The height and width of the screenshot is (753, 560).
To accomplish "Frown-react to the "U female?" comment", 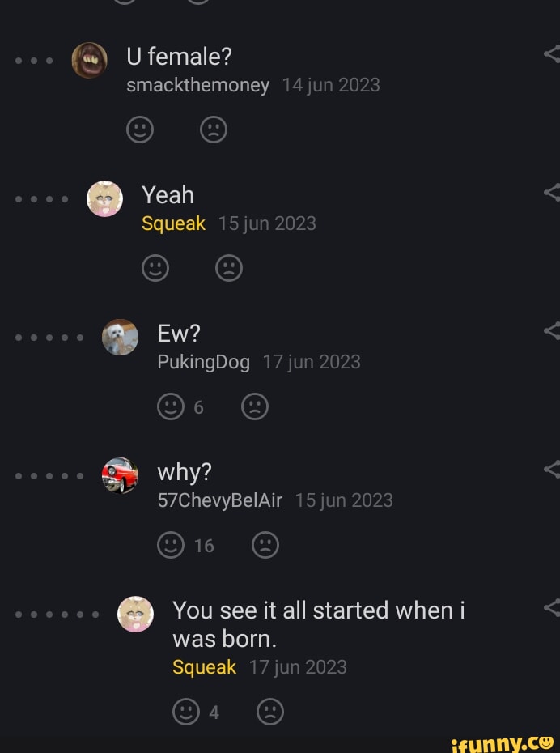I will click(x=214, y=130).
